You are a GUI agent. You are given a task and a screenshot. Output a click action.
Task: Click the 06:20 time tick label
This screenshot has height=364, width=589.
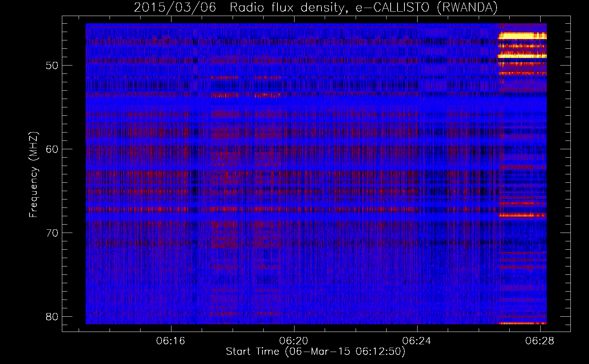point(294,341)
